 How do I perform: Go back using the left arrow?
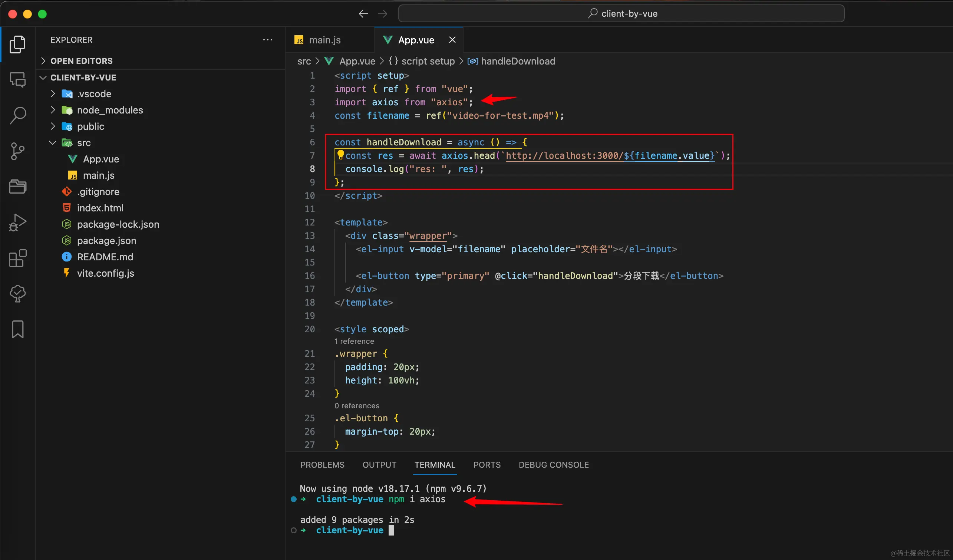pyautogui.click(x=363, y=14)
